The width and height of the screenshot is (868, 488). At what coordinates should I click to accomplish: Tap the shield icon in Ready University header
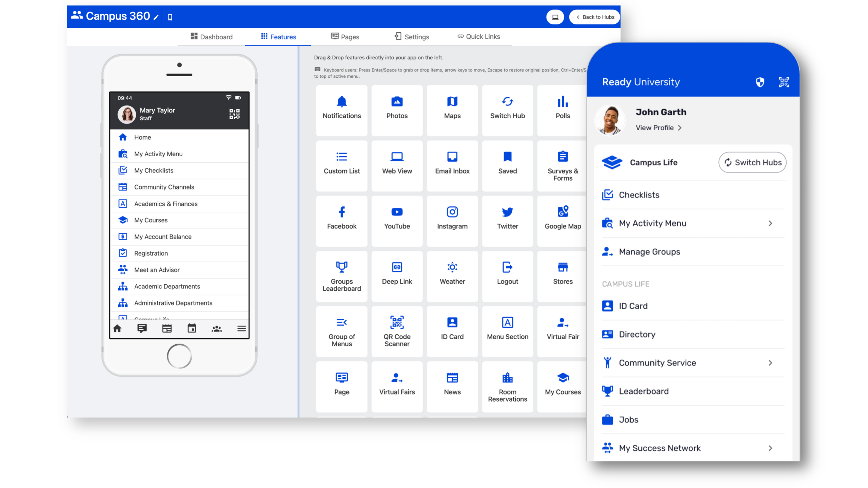(759, 82)
